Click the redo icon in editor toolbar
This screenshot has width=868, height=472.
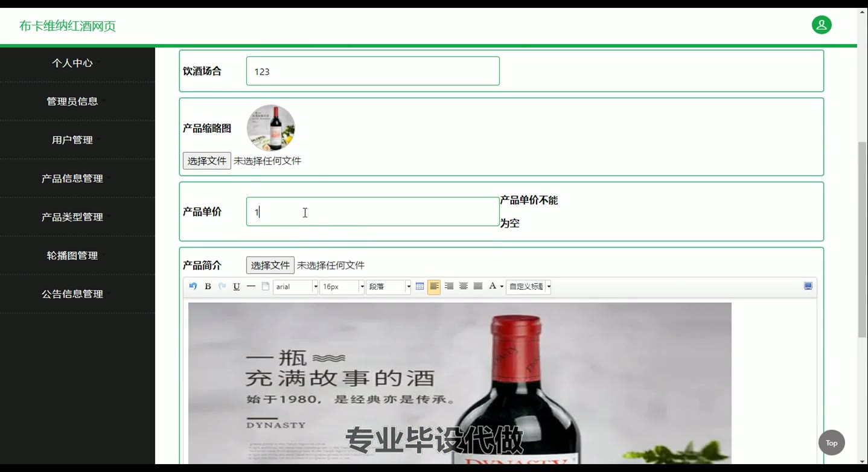coord(222,287)
